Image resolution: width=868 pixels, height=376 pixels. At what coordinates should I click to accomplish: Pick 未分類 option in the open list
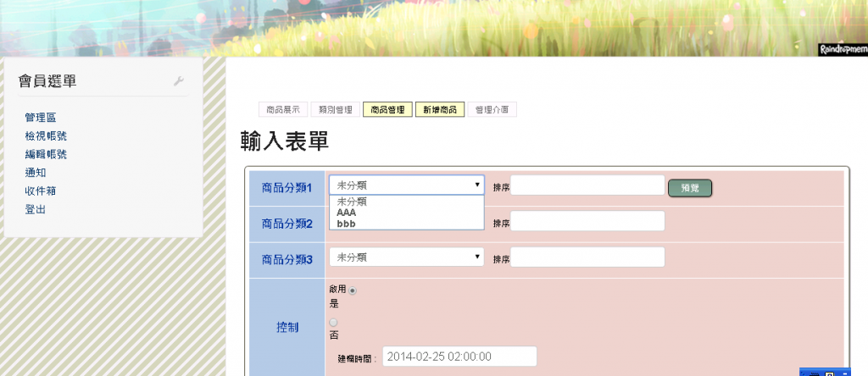point(352,202)
